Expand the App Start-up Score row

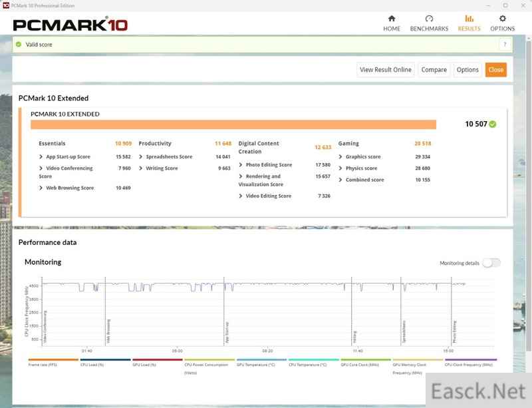[41, 156]
